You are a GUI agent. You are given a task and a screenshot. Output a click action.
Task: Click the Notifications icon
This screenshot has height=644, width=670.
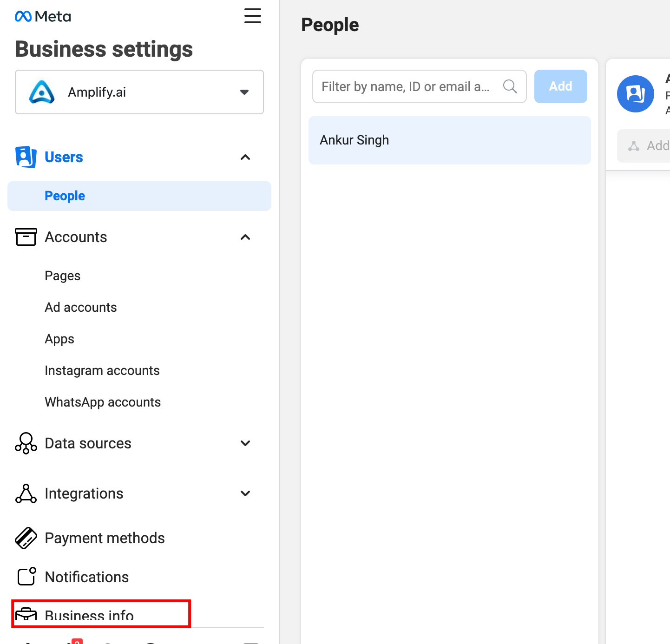pyautogui.click(x=26, y=577)
